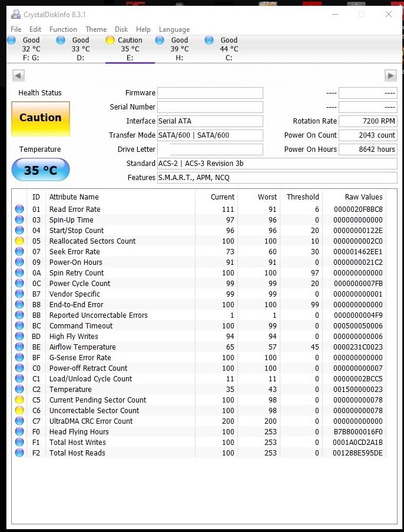Screen dimensions: 404x532
Task: Minimize the CrystalDiskInfo window
Action: click(335, 14)
